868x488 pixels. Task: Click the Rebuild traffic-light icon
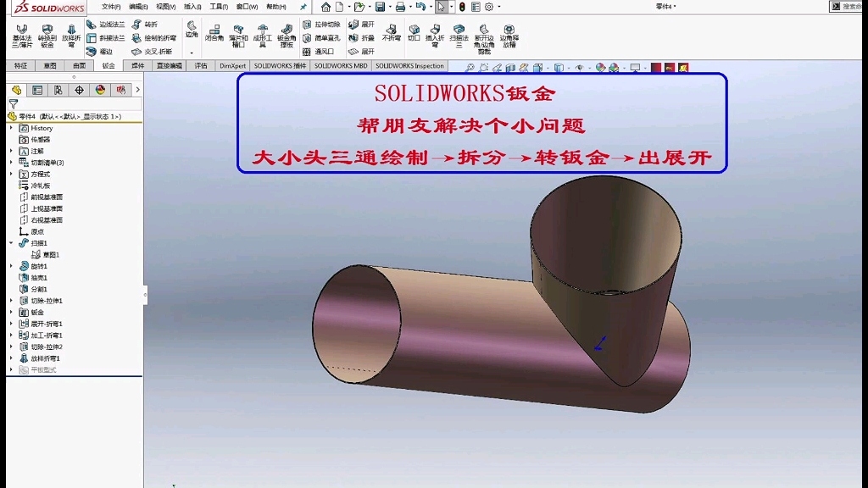pyautogui.click(x=462, y=7)
